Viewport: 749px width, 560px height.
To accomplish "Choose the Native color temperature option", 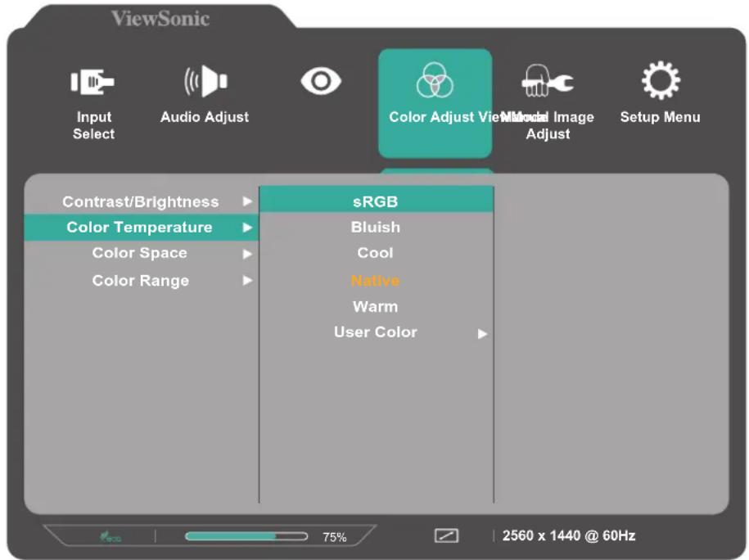I will (x=377, y=281).
